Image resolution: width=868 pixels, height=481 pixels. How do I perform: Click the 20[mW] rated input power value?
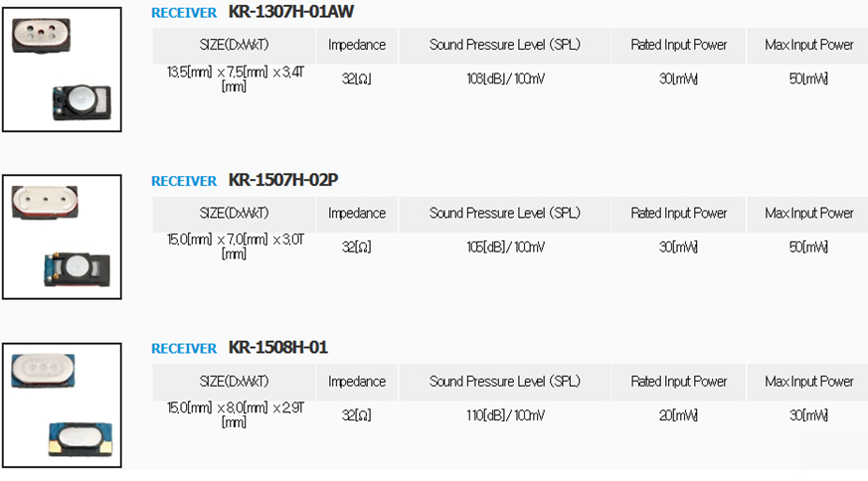point(678,415)
